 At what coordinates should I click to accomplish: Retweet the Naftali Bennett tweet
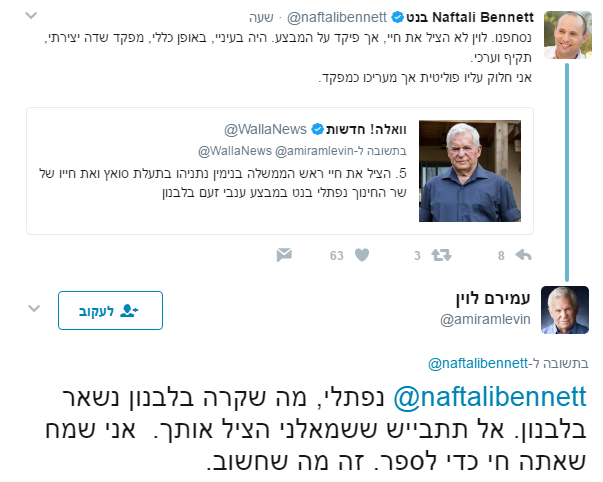439,255
